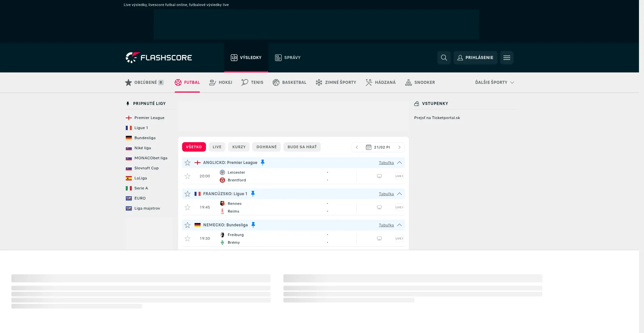The width and height of the screenshot is (644, 333).
Task: Select the Snooker sport tab
Action: [x=420, y=82]
